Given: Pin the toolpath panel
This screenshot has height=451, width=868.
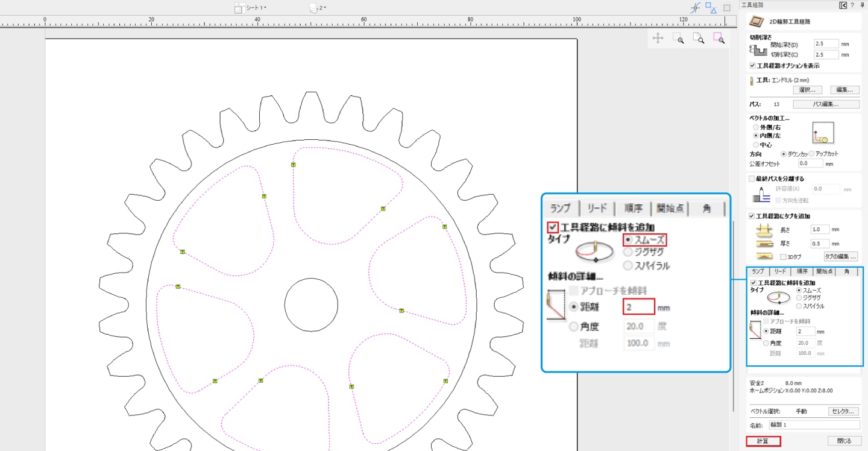Looking at the screenshot, I should pos(861,5).
